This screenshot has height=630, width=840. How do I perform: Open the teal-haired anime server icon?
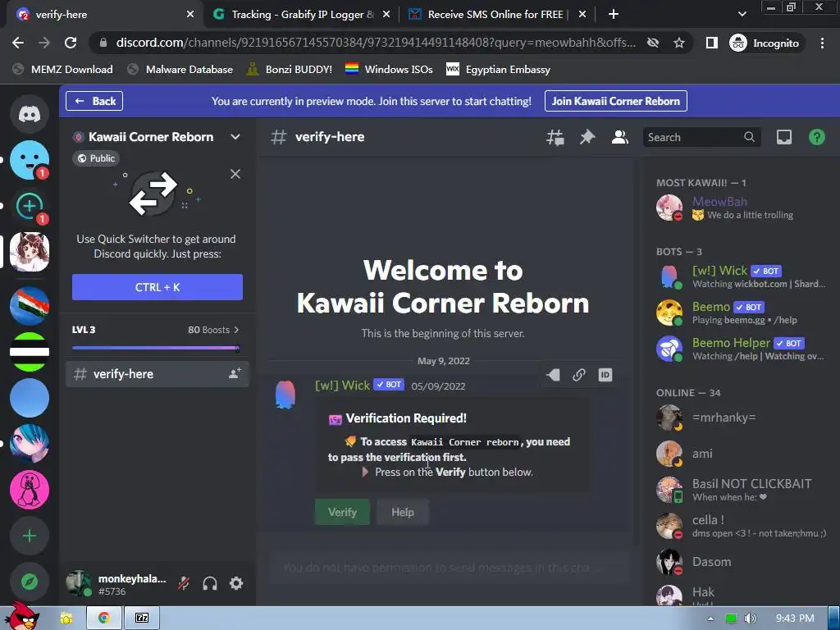pos(30,444)
